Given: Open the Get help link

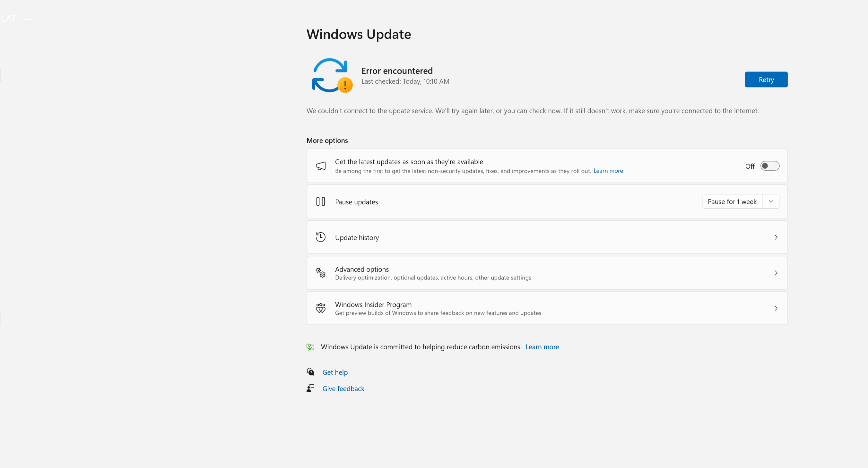Looking at the screenshot, I should pos(335,372).
